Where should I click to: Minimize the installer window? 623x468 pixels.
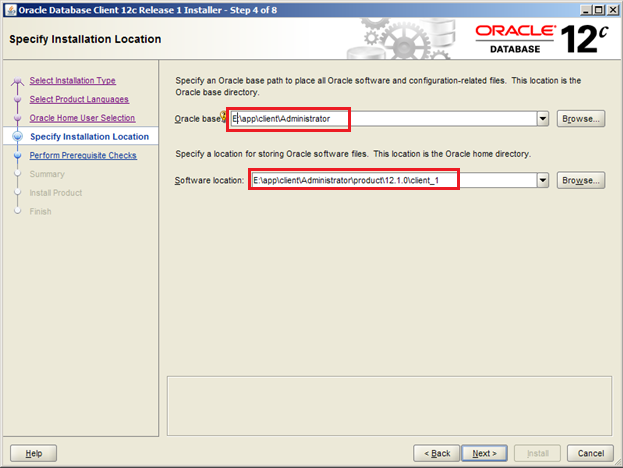pyautogui.click(x=586, y=10)
